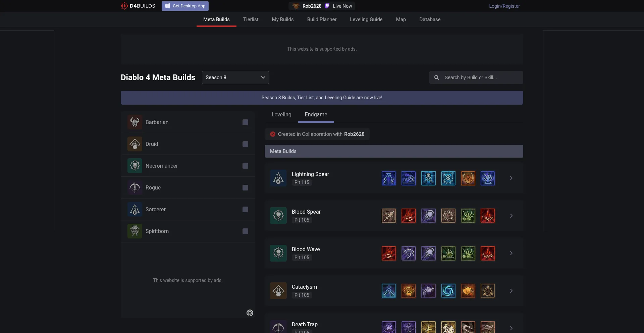This screenshot has height=333, width=644.
Task: Click the ad provider logo in sidebar ad
Action: coord(250,313)
